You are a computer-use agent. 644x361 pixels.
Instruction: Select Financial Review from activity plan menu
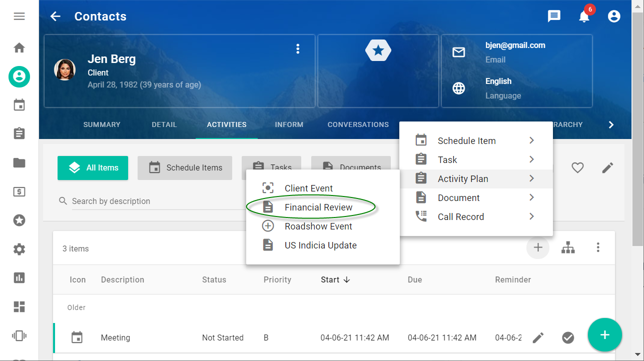[318, 207]
